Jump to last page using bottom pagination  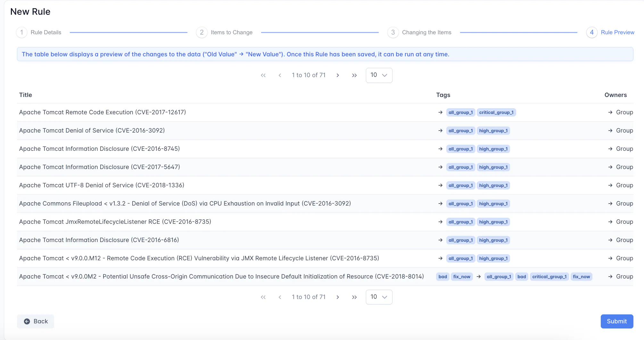point(354,297)
